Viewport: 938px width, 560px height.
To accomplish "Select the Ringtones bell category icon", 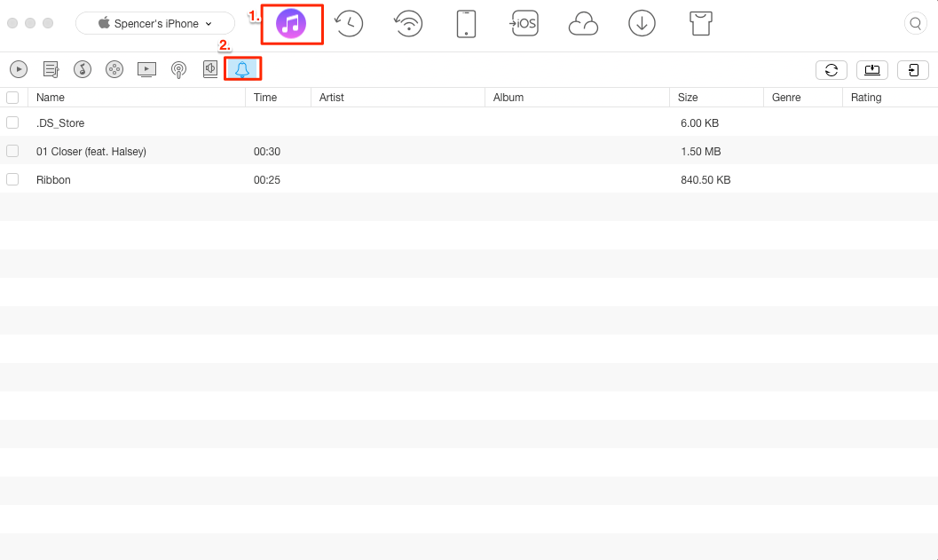I will point(242,69).
